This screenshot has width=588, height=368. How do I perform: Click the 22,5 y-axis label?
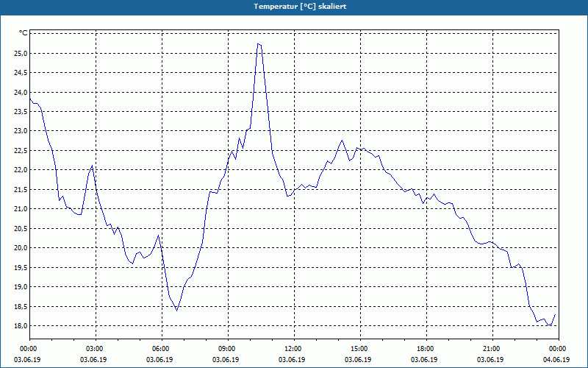[x=21, y=151]
